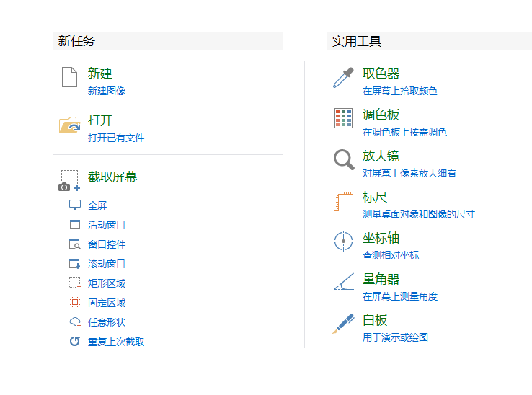
Task: Select 矩形区域 capture mode
Action: [x=107, y=283]
